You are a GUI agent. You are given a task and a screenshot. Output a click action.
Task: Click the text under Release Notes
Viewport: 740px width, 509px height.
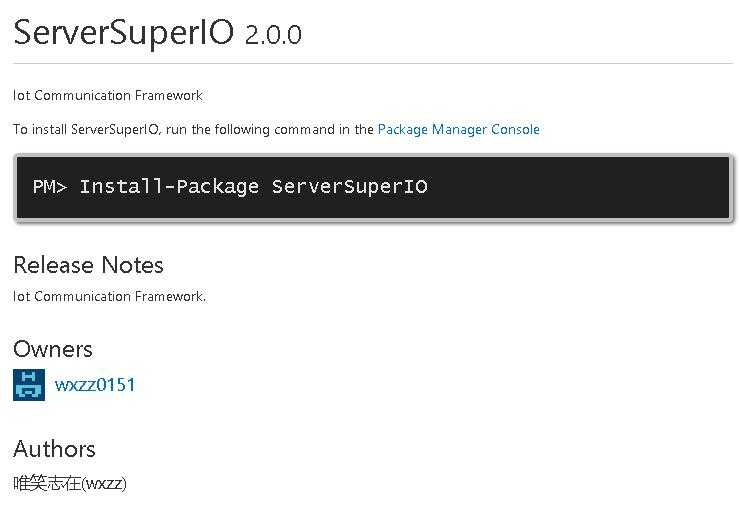(x=110, y=296)
